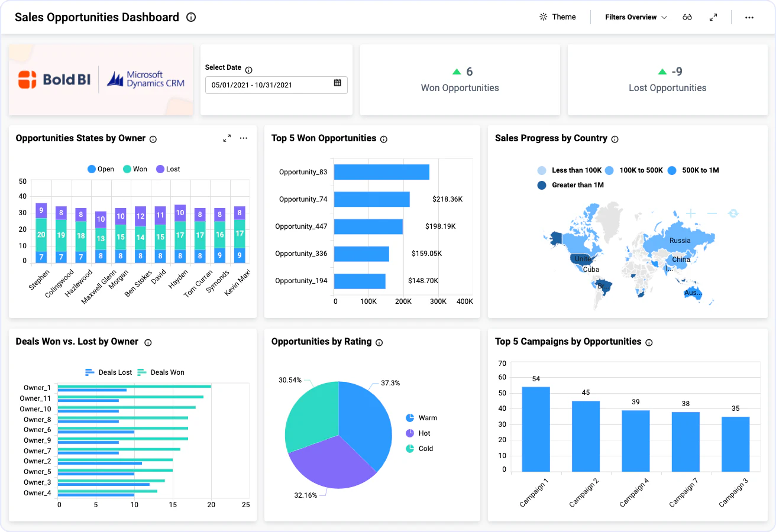
Task: Click the Opportunity_83 bar
Action: click(x=381, y=172)
